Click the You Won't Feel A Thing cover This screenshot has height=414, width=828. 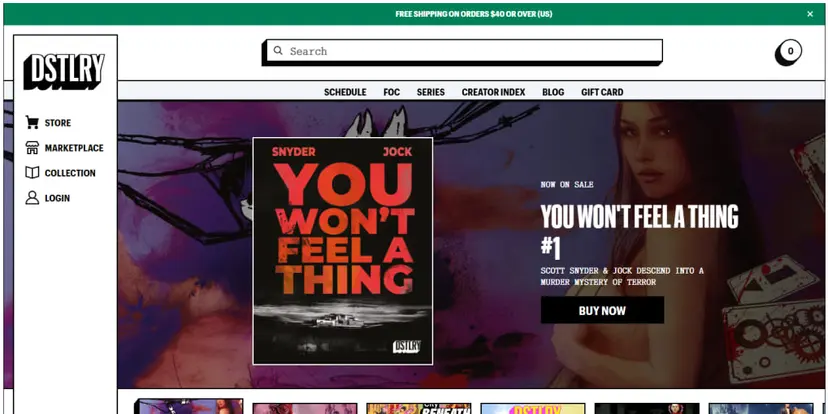pyautogui.click(x=342, y=250)
